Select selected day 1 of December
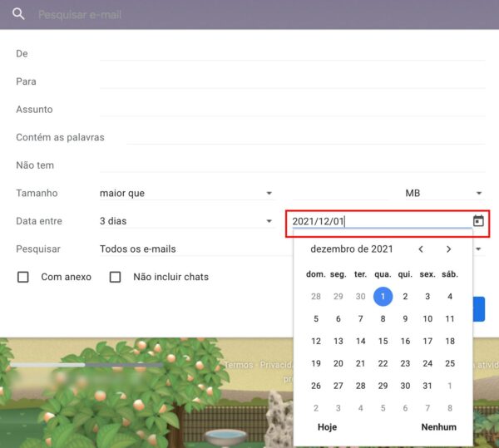Screen dimensions: 499x448 (x=383, y=297)
